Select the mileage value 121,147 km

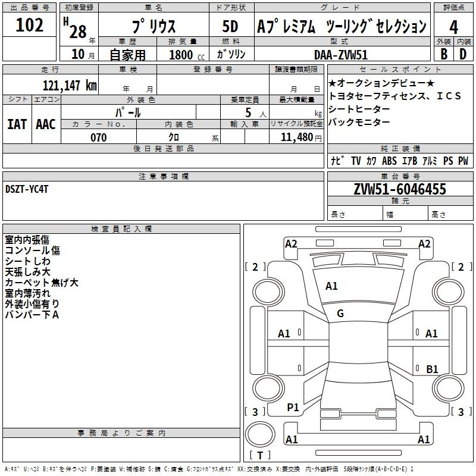click(x=69, y=85)
